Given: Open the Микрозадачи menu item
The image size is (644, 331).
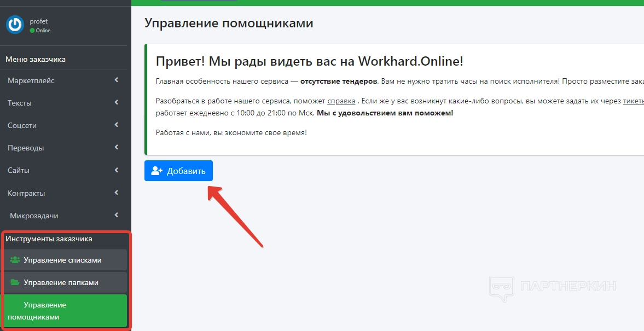Looking at the screenshot, I should point(63,216).
